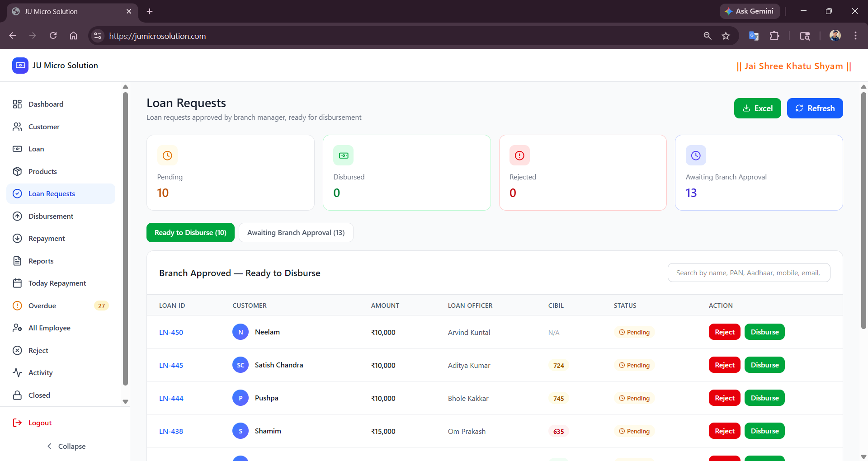Click the browser home icon
Image resolution: width=868 pixels, height=461 pixels.
point(73,36)
